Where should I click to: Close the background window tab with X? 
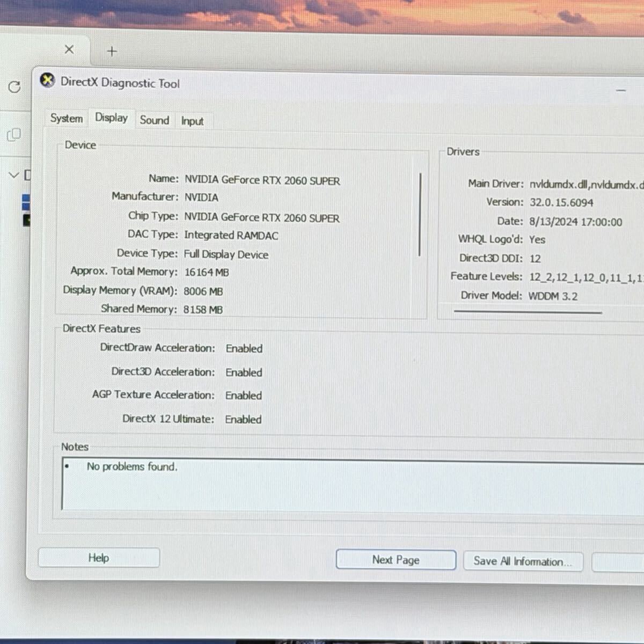(x=69, y=49)
